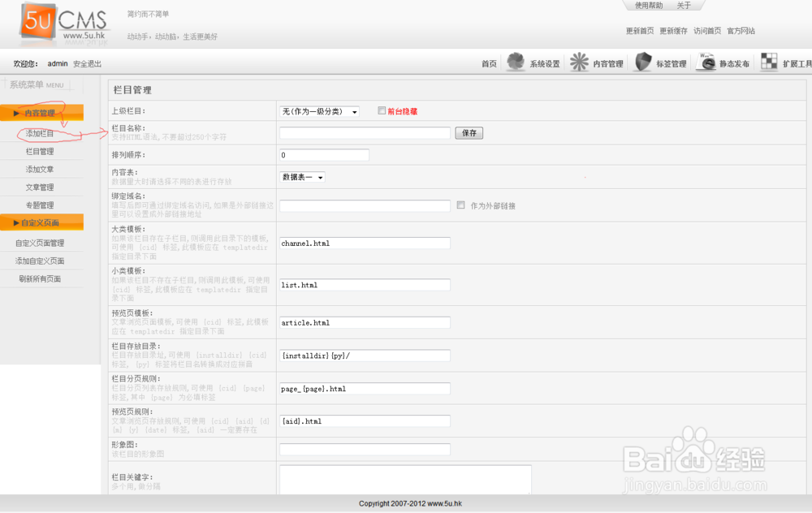
Task: Click the 保存 button
Action: pos(469,133)
